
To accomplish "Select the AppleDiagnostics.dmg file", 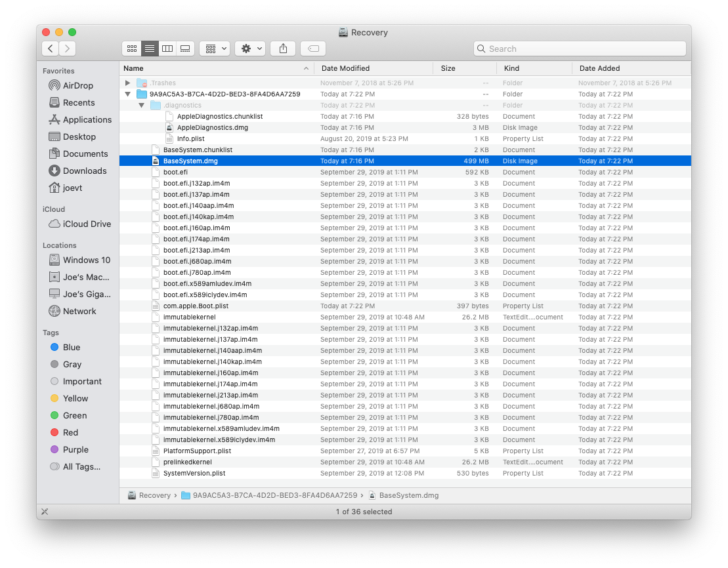I will (x=405, y=128).
